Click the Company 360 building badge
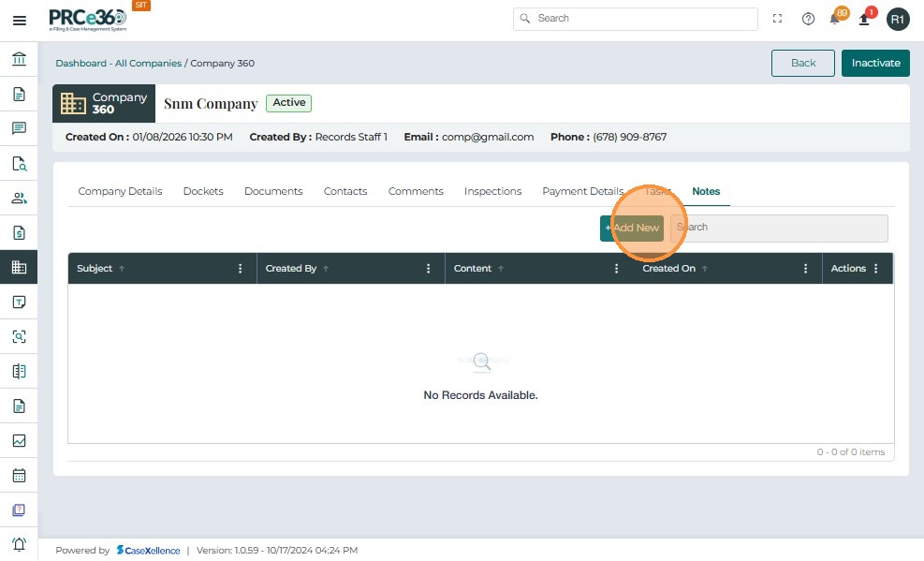This screenshot has width=924, height=561. 104,103
